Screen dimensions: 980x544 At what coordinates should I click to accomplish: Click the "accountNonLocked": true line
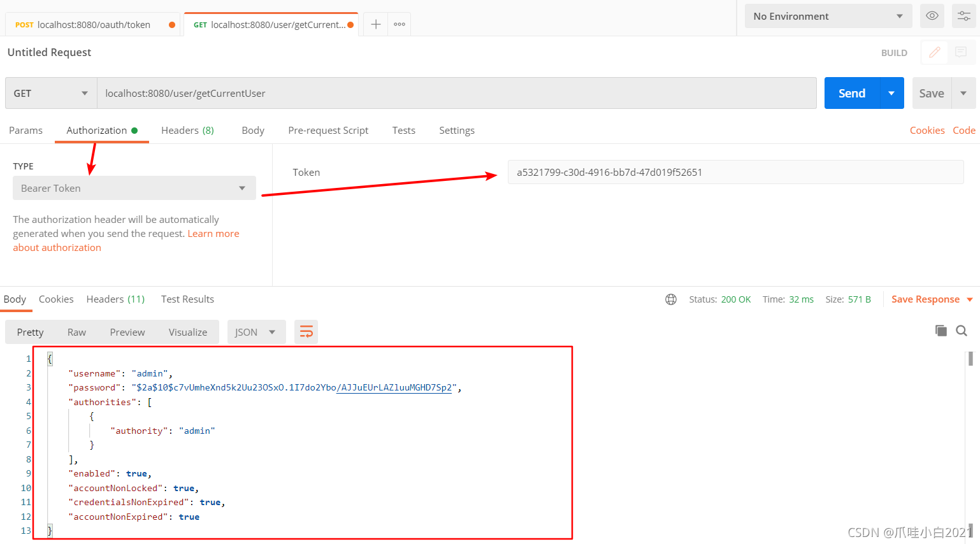(134, 488)
